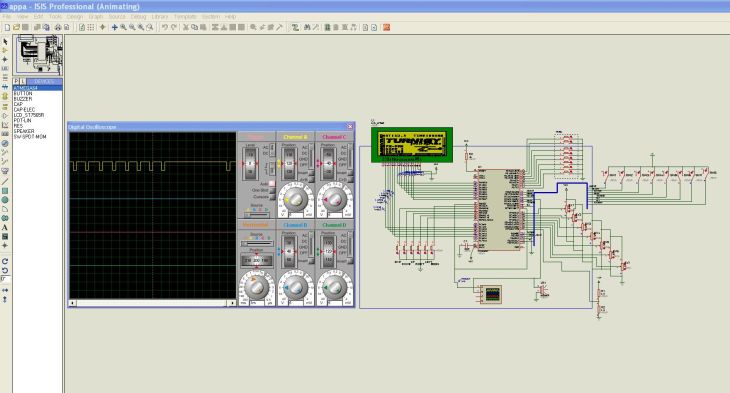Click the Rotate Clockwise icon in sidebar
The width and height of the screenshot is (730, 393).
pos(5,261)
